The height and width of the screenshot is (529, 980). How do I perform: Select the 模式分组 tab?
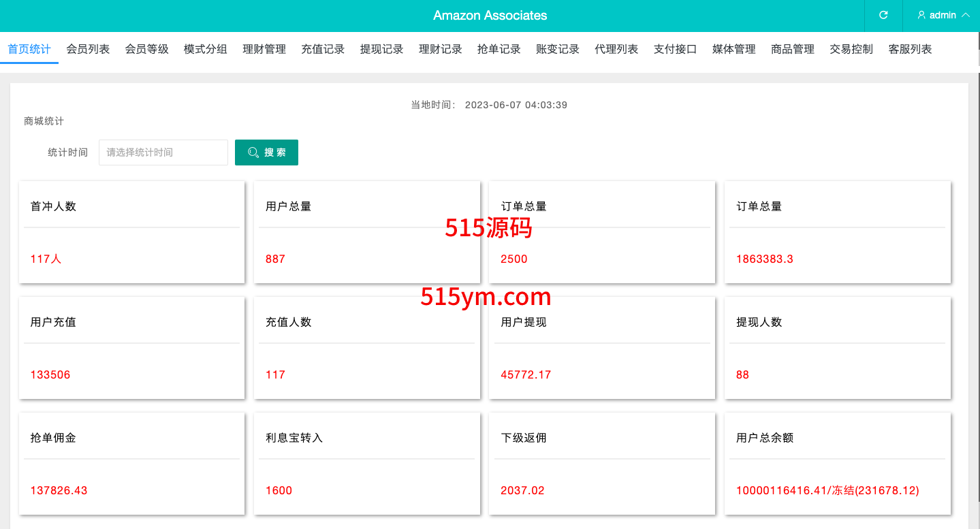205,49
